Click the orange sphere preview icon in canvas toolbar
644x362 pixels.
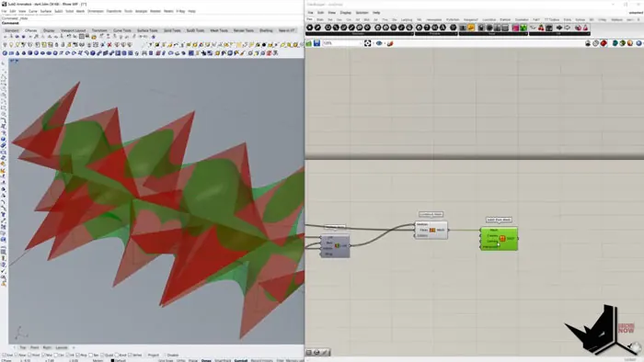(x=630, y=43)
